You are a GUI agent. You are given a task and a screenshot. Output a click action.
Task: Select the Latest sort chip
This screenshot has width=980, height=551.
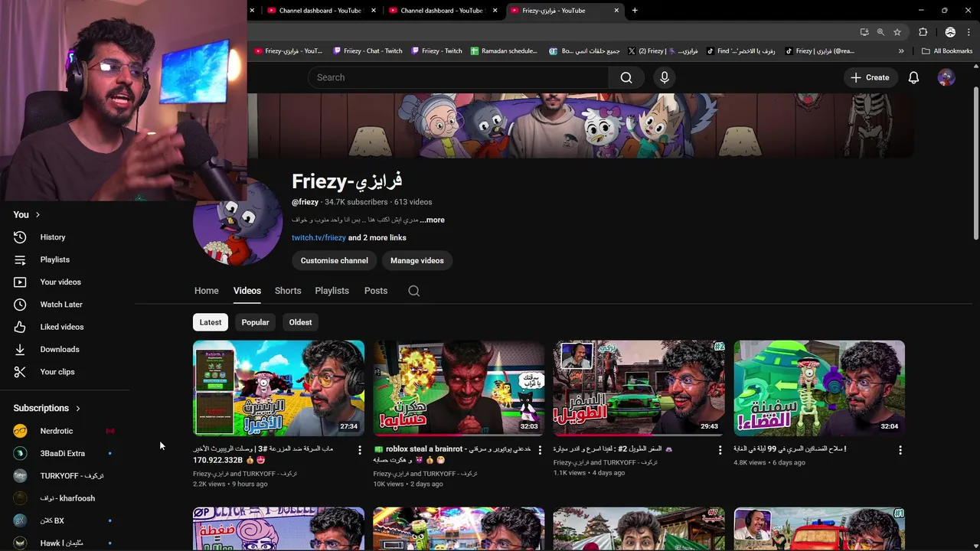(211, 322)
